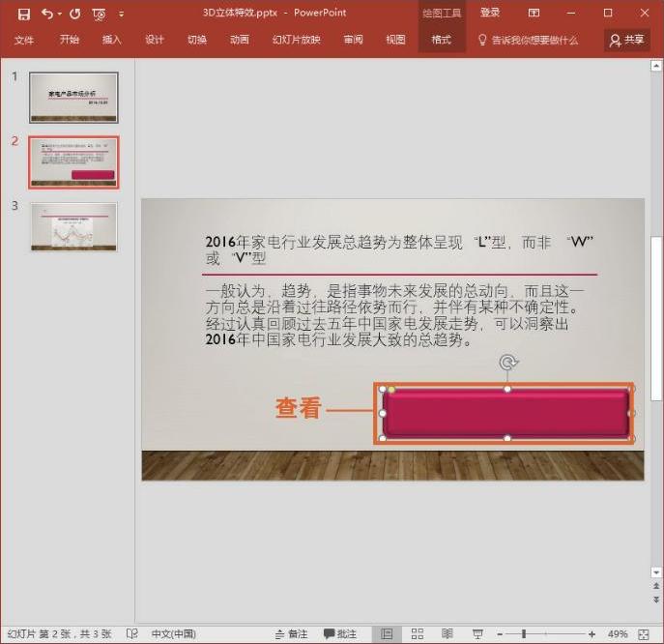Viewport: 664px width, 644px height.
Task: Switch to Reading view icon
Action: tap(447, 633)
